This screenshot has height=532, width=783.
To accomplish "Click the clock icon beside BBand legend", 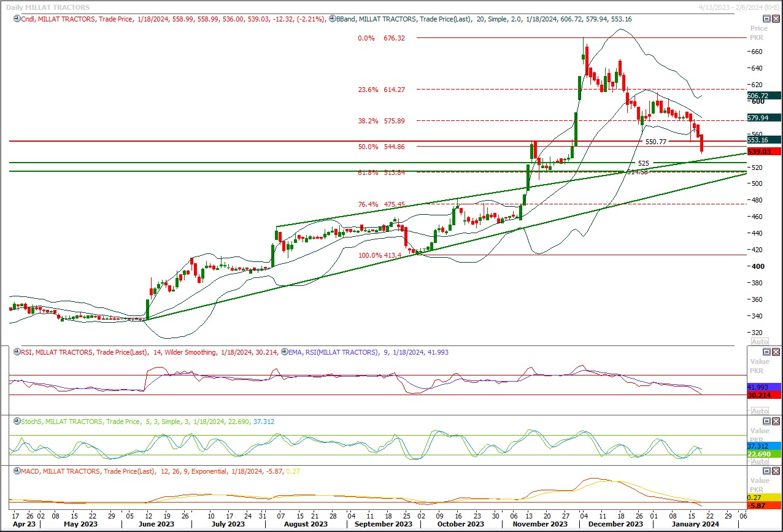I will [x=332, y=19].
